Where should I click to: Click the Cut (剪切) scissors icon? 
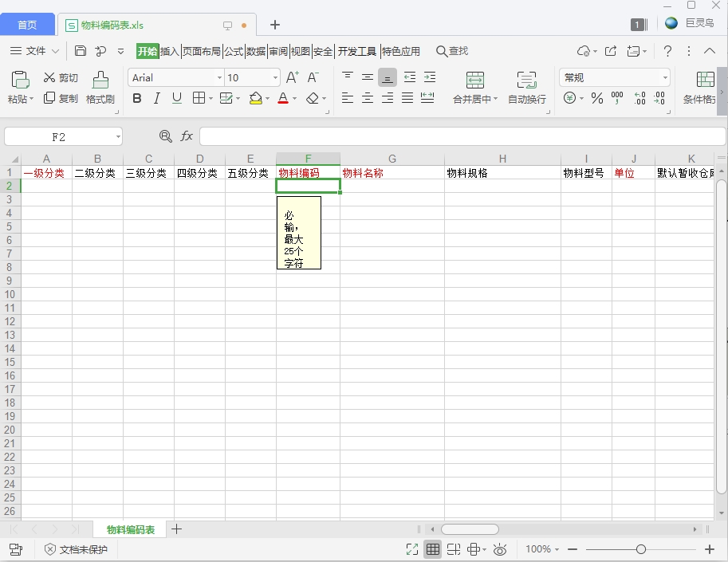[49, 77]
